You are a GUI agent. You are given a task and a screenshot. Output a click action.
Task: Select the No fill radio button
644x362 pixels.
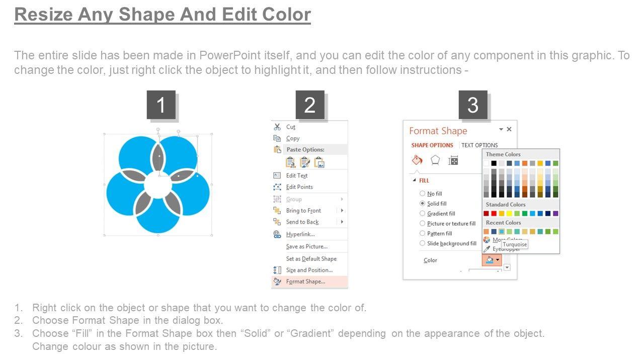point(423,194)
